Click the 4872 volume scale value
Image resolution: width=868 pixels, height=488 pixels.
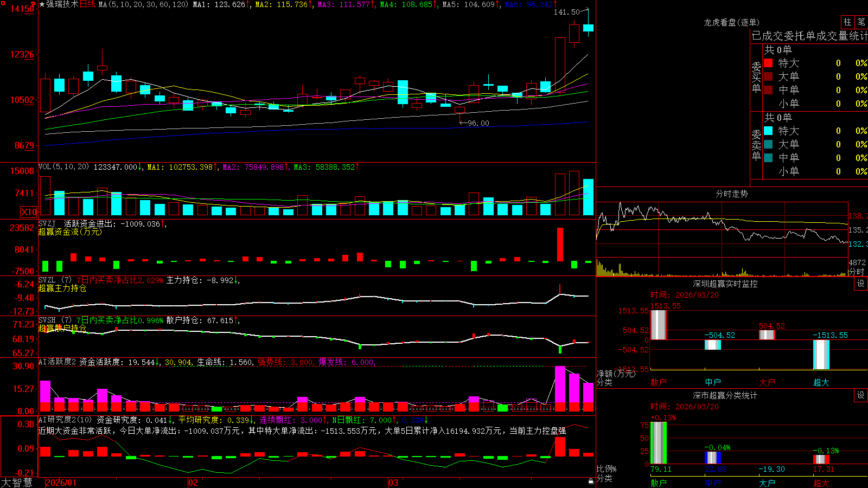857,262
